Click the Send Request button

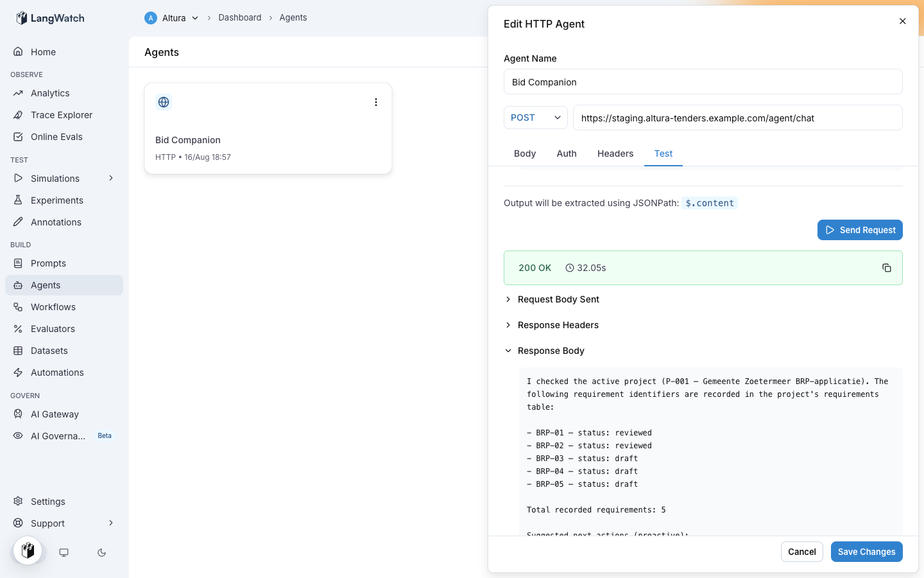860,230
